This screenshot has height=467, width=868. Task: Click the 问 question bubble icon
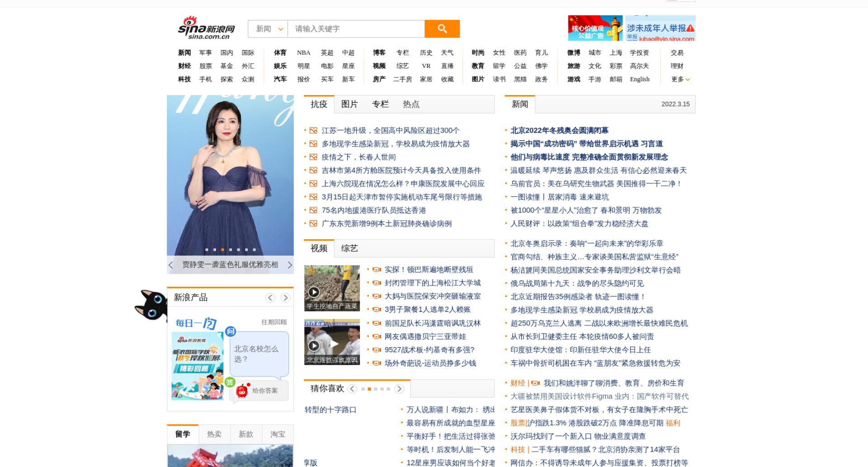click(x=231, y=332)
